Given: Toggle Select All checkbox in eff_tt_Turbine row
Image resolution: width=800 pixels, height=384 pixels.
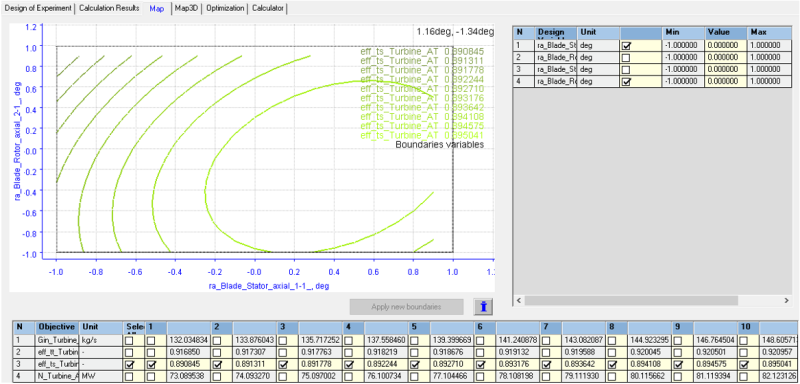Looking at the screenshot, I should pyautogui.click(x=130, y=352).
